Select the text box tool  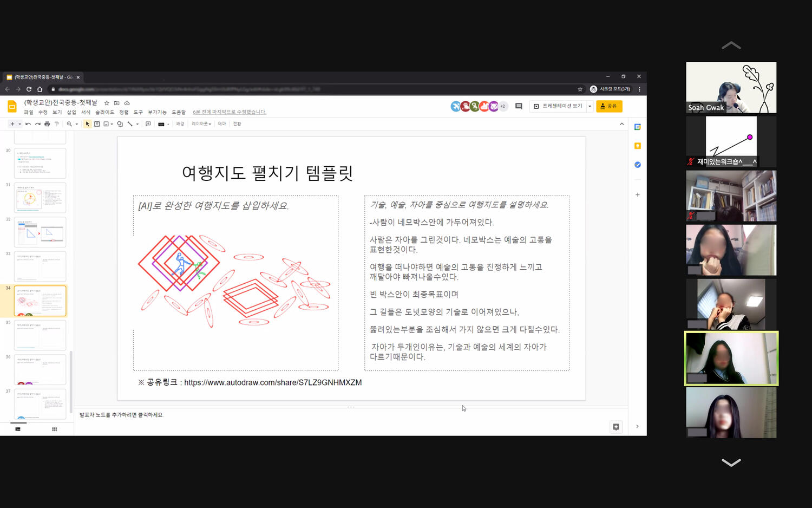[x=97, y=124]
